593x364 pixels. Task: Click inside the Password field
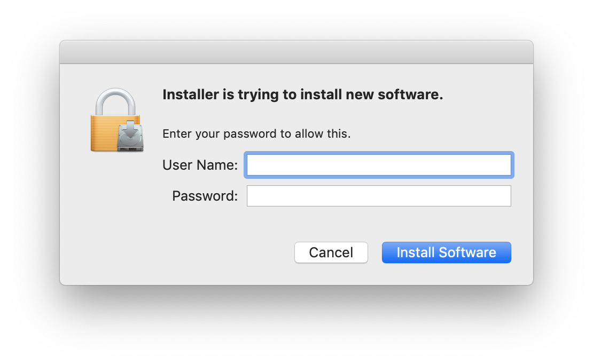click(x=378, y=196)
